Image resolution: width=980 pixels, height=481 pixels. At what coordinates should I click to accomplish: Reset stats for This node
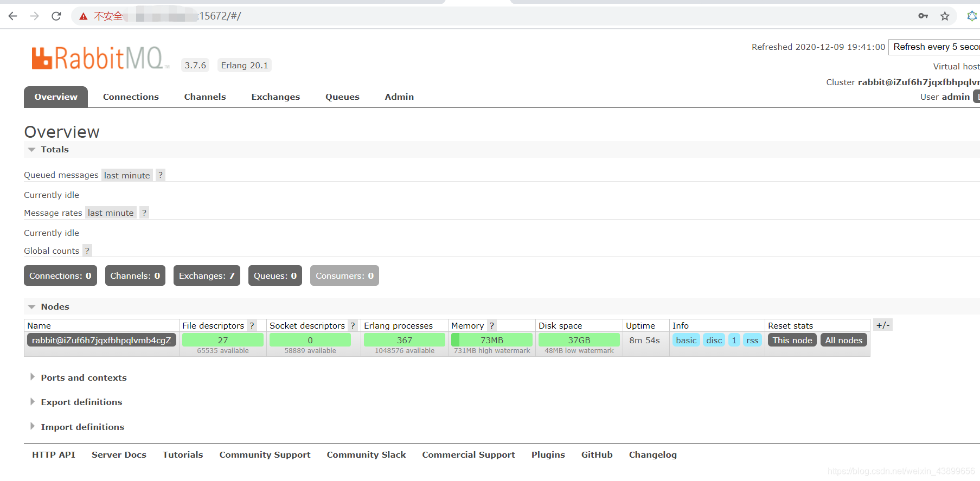792,340
